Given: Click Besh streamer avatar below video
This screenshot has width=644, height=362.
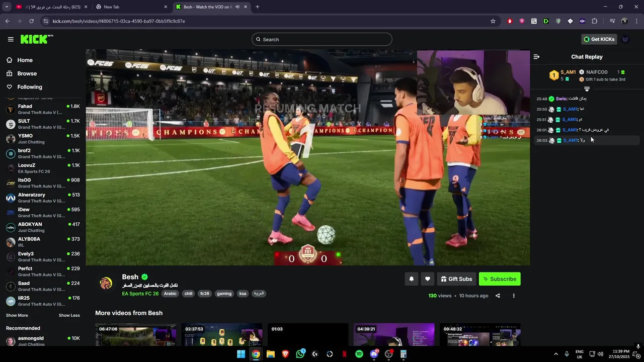Looking at the screenshot, I should click(x=106, y=284).
